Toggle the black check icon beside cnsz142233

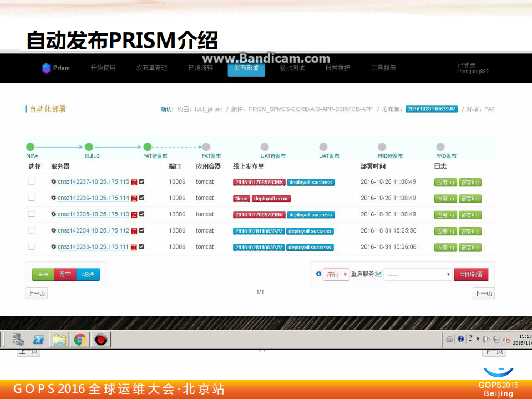click(x=141, y=247)
